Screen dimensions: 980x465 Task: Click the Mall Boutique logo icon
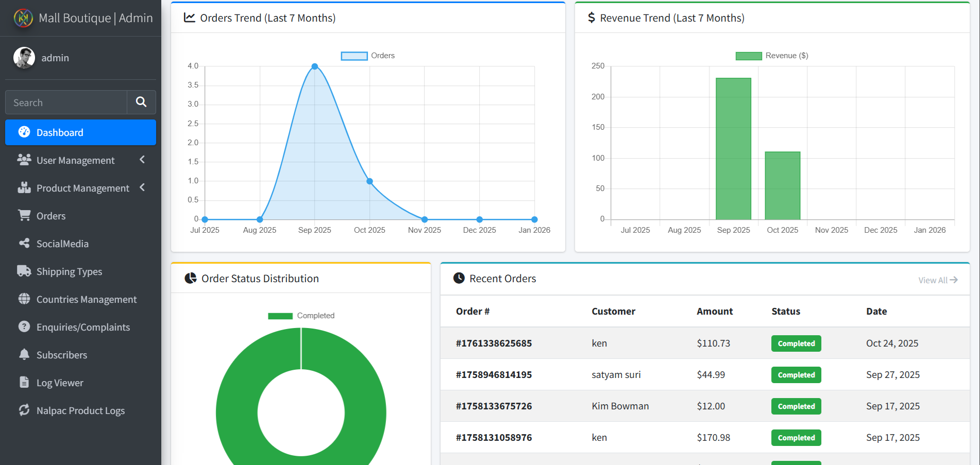pos(23,18)
